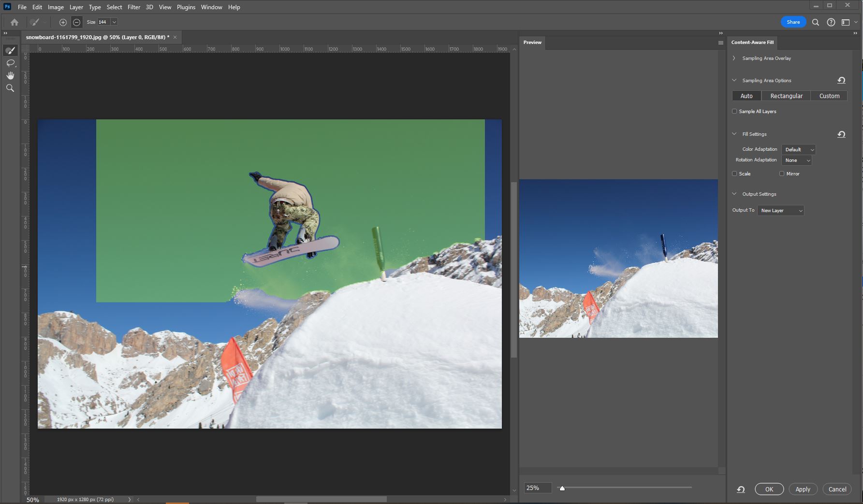
Task: Reset Fill Settings to default
Action: 841,134
